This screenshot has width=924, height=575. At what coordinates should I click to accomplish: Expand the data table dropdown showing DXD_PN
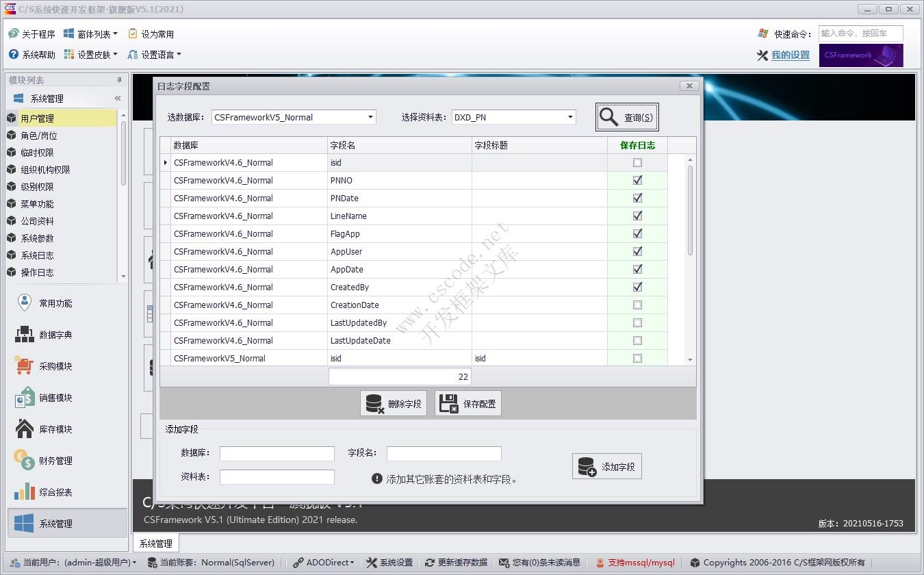(570, 117)
